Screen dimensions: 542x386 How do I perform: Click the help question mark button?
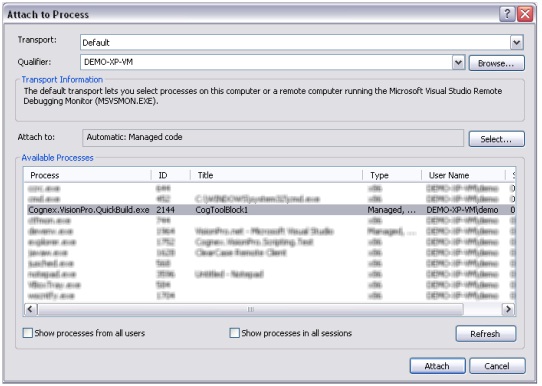coord(507,15)
